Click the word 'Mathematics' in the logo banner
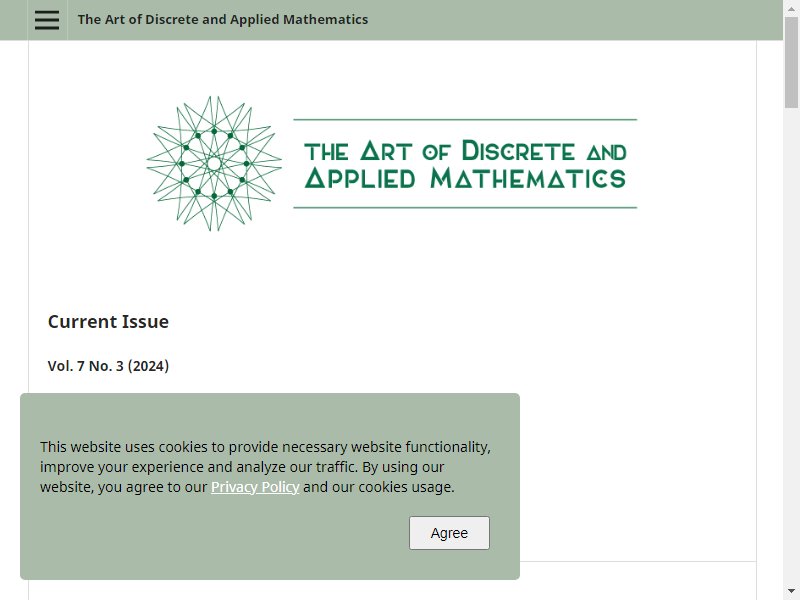Screen dimensions: 800x600 528,178
